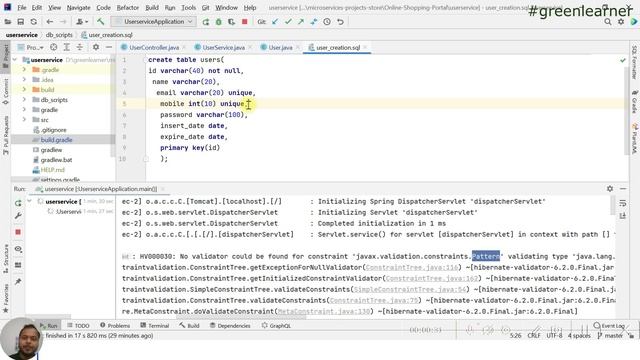Screen dimensions: 640x360
Task: Select build.gradle in Project tree
Action: pyautogui.click(x=56, y=140)
